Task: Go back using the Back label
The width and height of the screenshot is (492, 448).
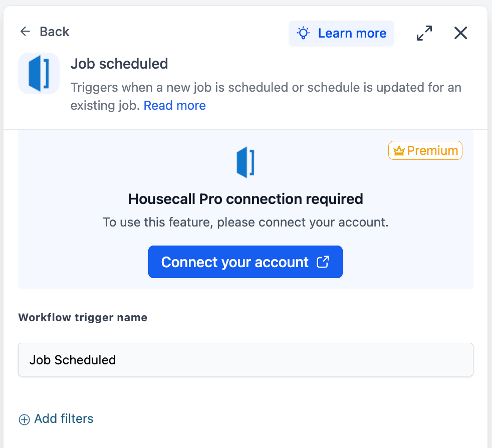Action: point(54,32)
